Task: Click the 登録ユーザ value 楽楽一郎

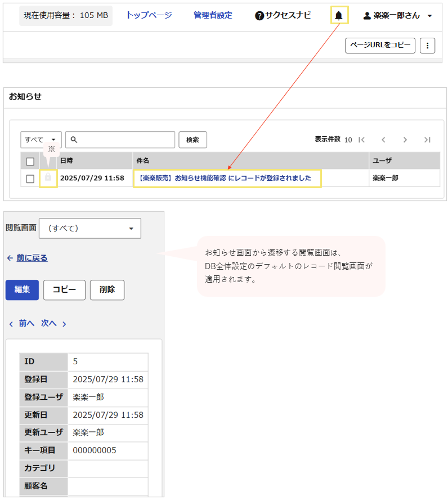Action: [x=88, y=397]
